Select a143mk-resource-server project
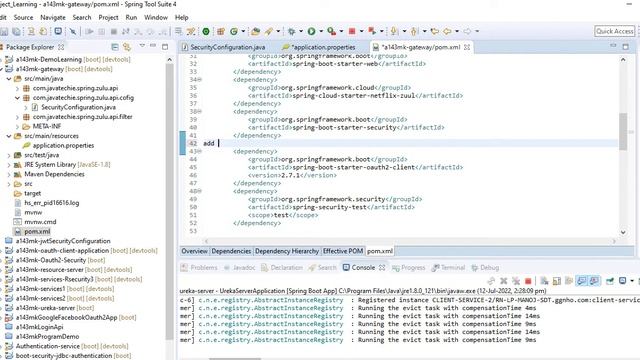The width and height of the screenshot is (640, 360). click(50, 270)
